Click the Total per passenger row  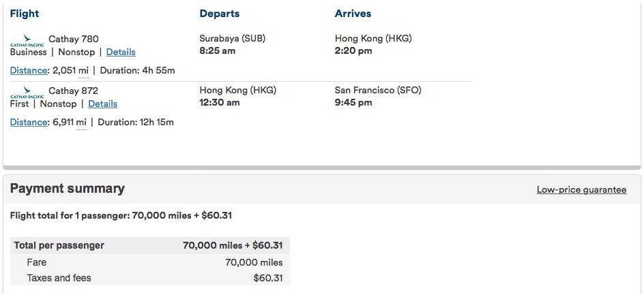(x=150, y=245)
